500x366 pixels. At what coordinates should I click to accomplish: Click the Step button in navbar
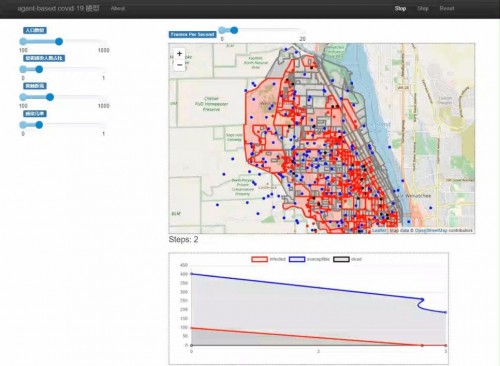423,8
